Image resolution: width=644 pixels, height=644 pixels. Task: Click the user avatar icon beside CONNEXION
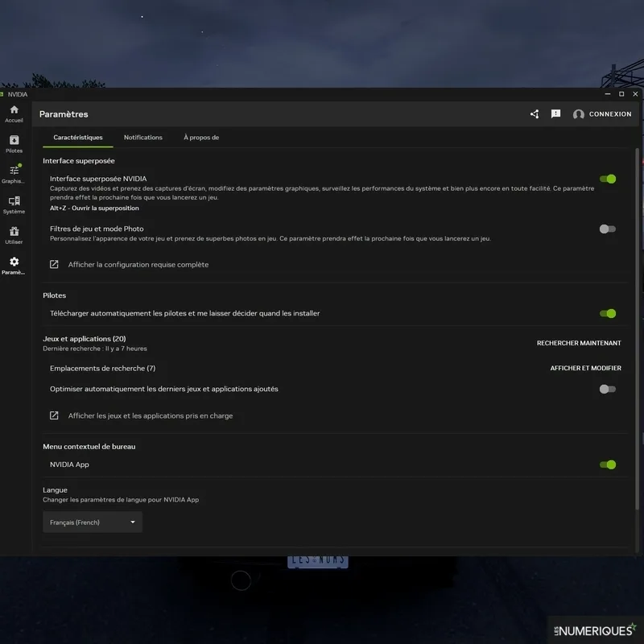pyautogui.click(x=578, y=114)
